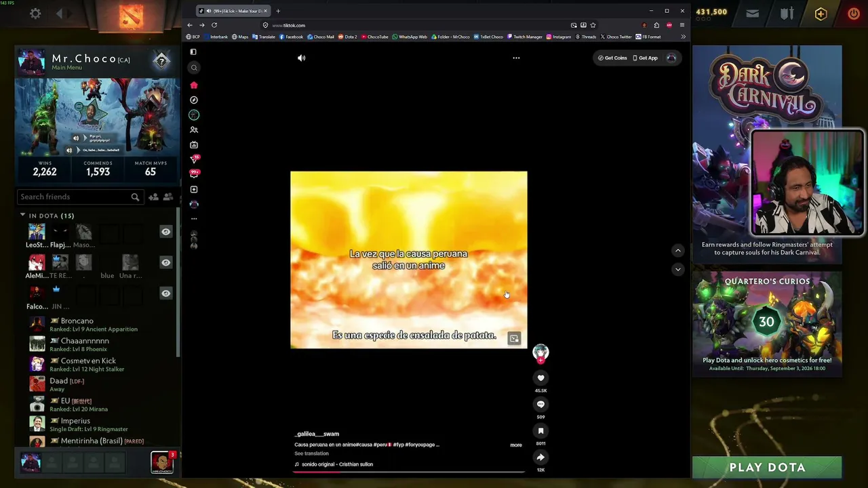This screenshot has height=488, width=868.
Task: Collapse the IN DOTA (15) friends group
Action: 22,216
